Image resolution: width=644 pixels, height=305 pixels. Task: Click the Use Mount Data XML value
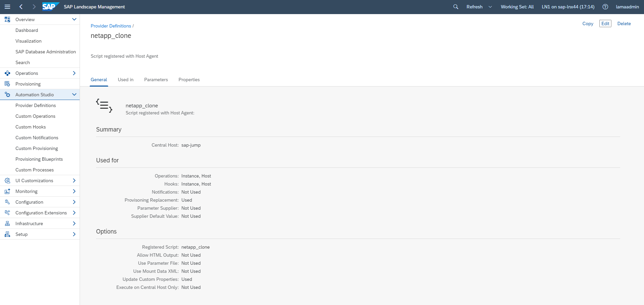coord(191,271)
